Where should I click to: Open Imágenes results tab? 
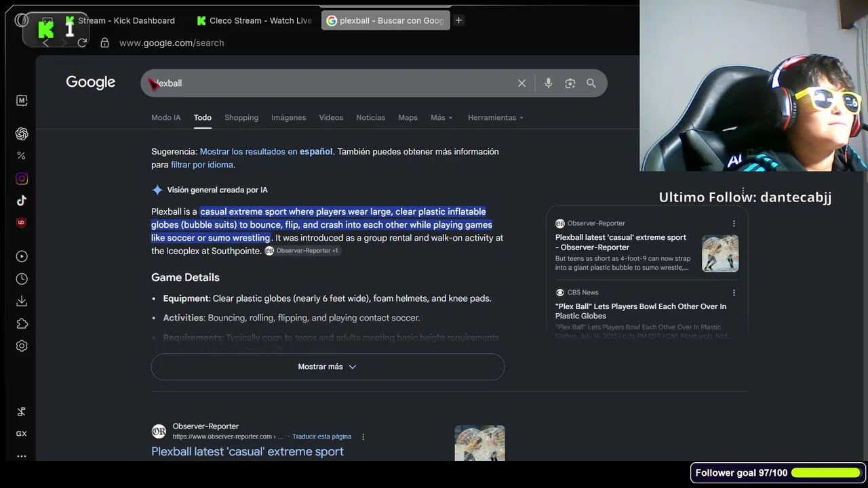pos(289,118)
